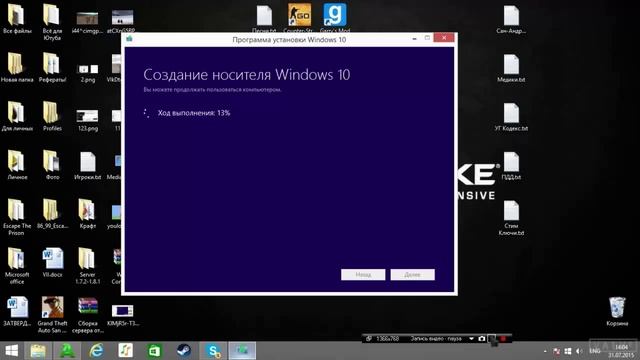Open the green A app on taskbar

point(67,351)
